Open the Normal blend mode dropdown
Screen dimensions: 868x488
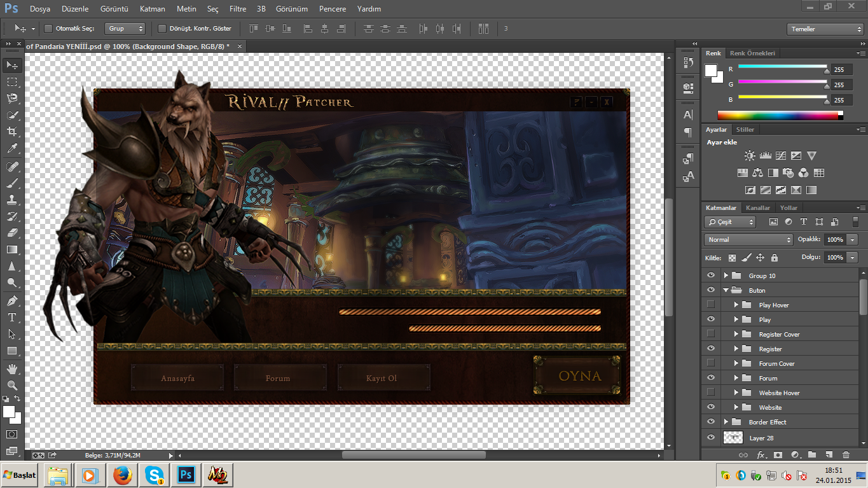tap(748, 240)
